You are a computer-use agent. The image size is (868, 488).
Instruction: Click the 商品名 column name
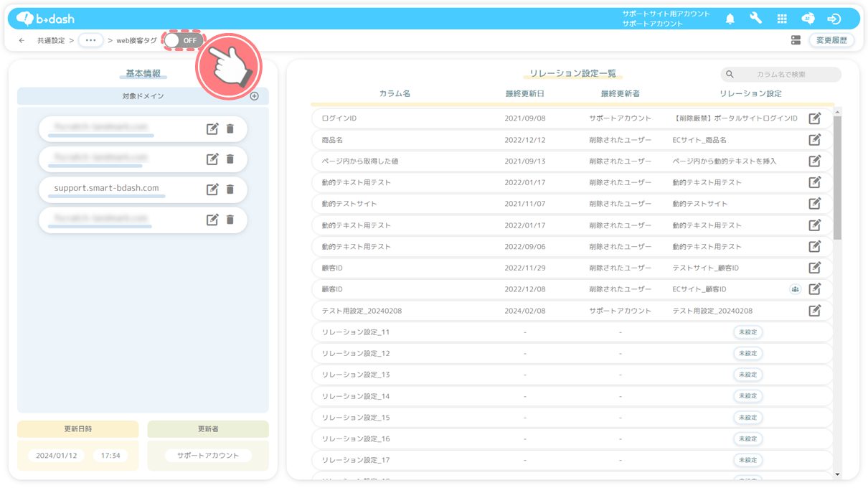[x=332, y=140]
